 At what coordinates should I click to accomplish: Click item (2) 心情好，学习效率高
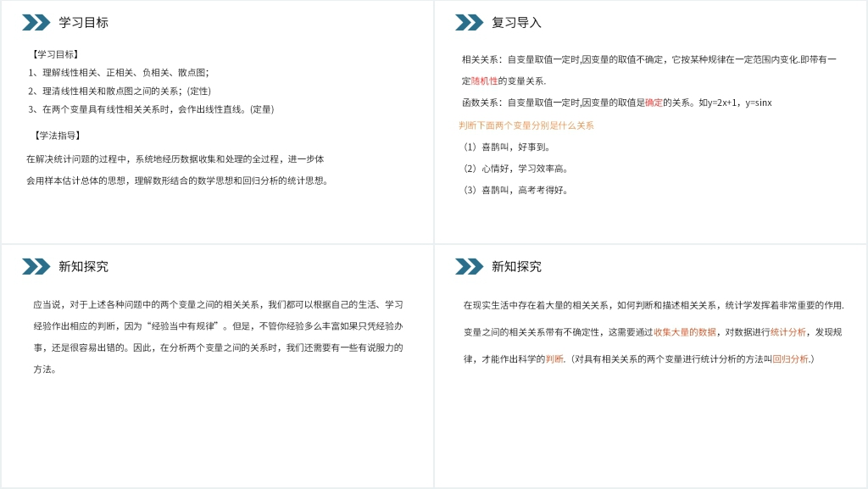(x=515, y=169)
